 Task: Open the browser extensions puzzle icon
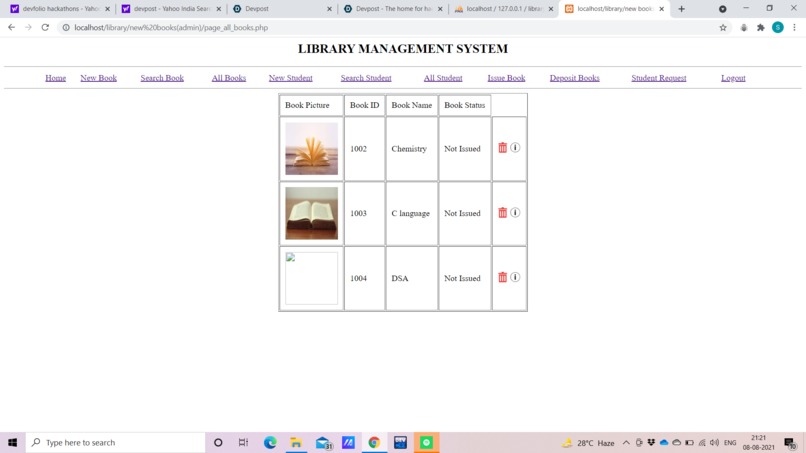click(760, 28)
